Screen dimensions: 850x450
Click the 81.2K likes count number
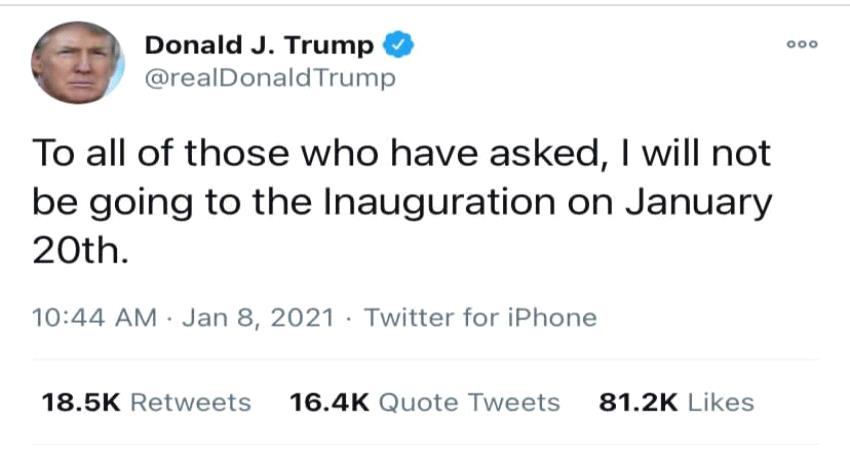[638, 402]
